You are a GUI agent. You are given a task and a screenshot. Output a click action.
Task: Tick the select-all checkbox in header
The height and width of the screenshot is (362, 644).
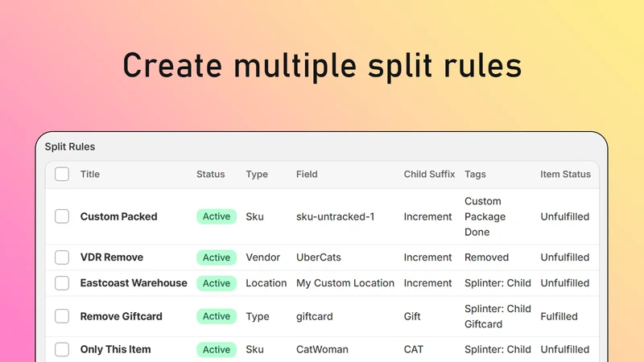62,174
